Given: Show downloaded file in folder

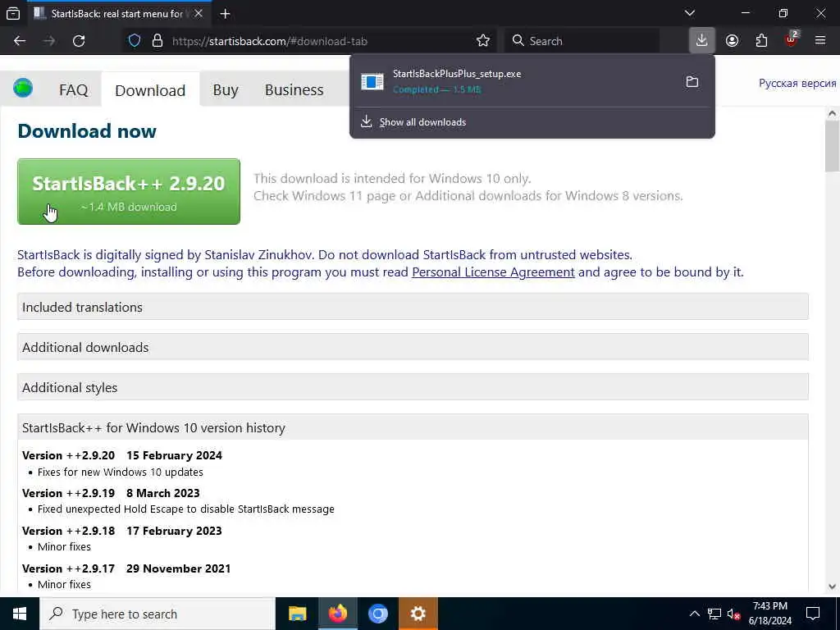Looking at the screenshot, I should tap(692, 81).
